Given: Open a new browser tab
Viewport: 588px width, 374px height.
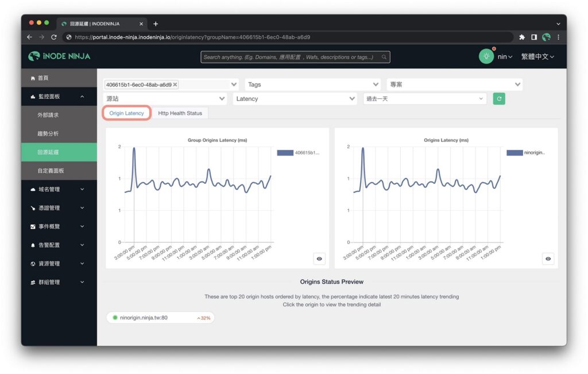Looking at the screenshot, I should 156,24.
